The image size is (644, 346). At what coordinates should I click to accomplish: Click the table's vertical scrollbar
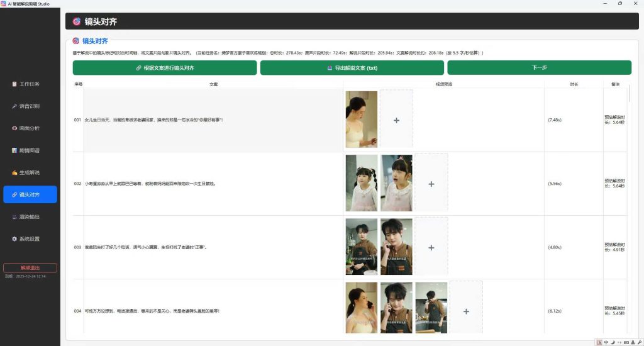(x=629, y=94)
